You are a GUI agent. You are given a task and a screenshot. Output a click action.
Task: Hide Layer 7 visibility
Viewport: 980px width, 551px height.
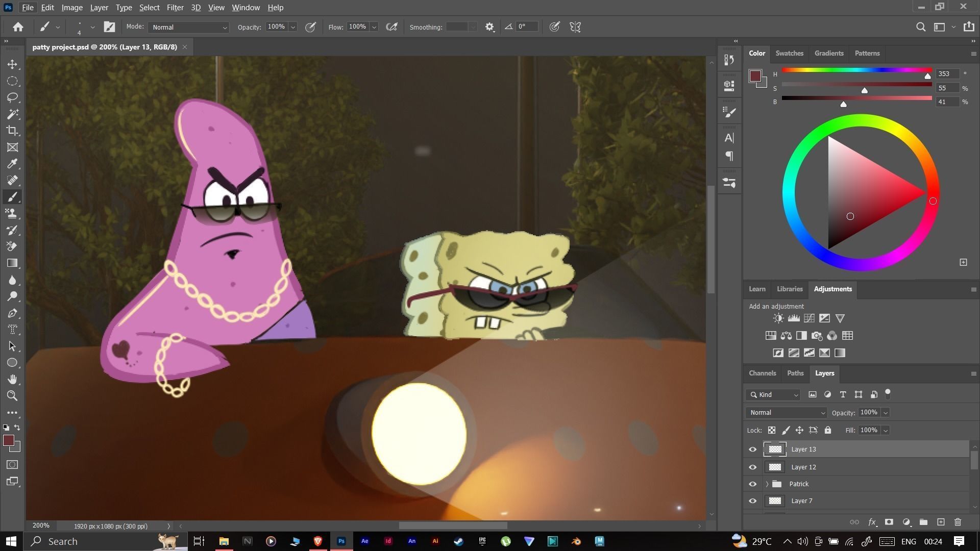tap(752, 501)
